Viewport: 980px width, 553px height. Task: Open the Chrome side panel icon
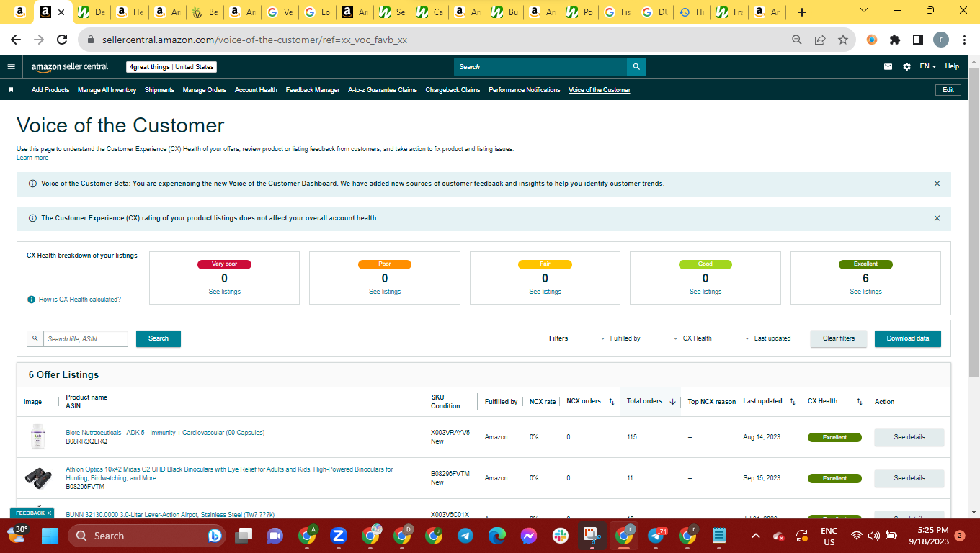918,40
